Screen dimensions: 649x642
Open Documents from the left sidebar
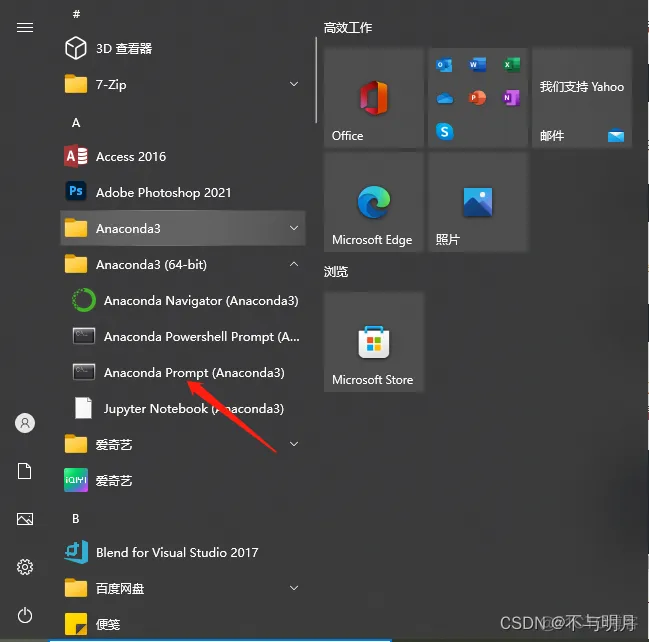click(x=24, y=471)
